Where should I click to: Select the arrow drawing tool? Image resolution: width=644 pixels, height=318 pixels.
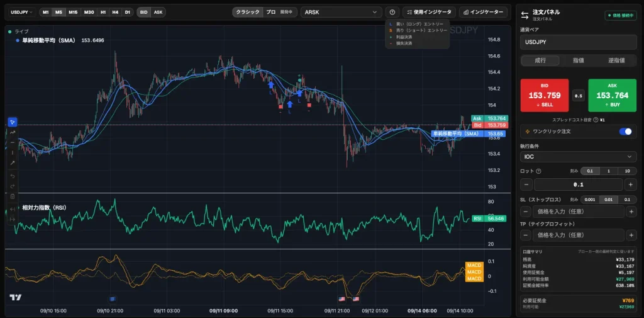coord(13,163)
